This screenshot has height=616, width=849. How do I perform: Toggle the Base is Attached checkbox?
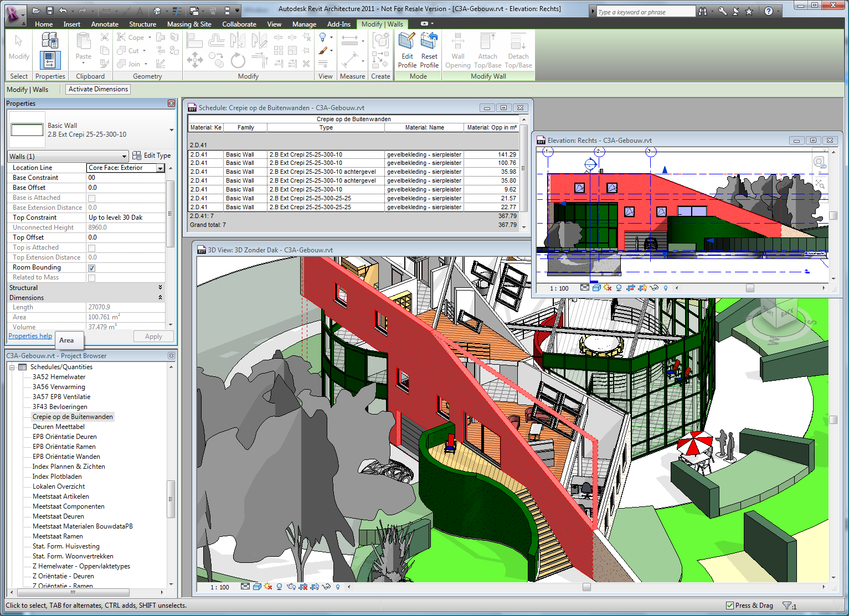coord(91,198)
